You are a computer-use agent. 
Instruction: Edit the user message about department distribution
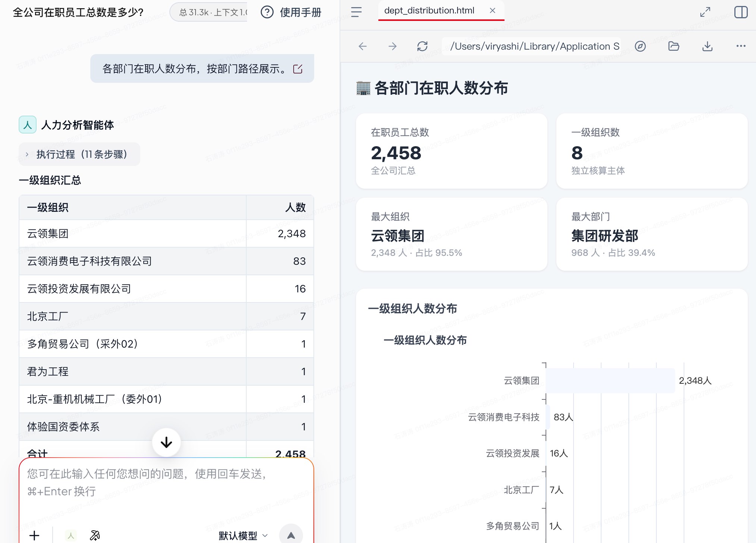click(x=298, y=69)
